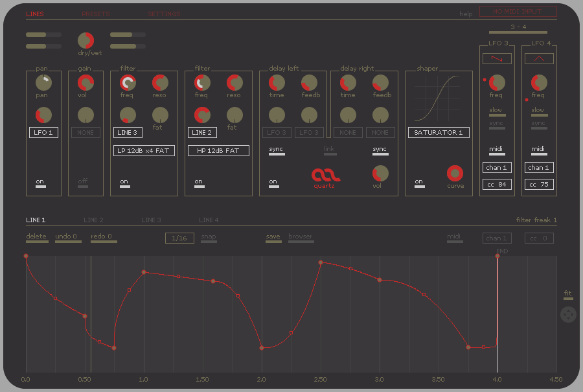
Task: Toggle the pan section on switch
Action: pos(40,184)
